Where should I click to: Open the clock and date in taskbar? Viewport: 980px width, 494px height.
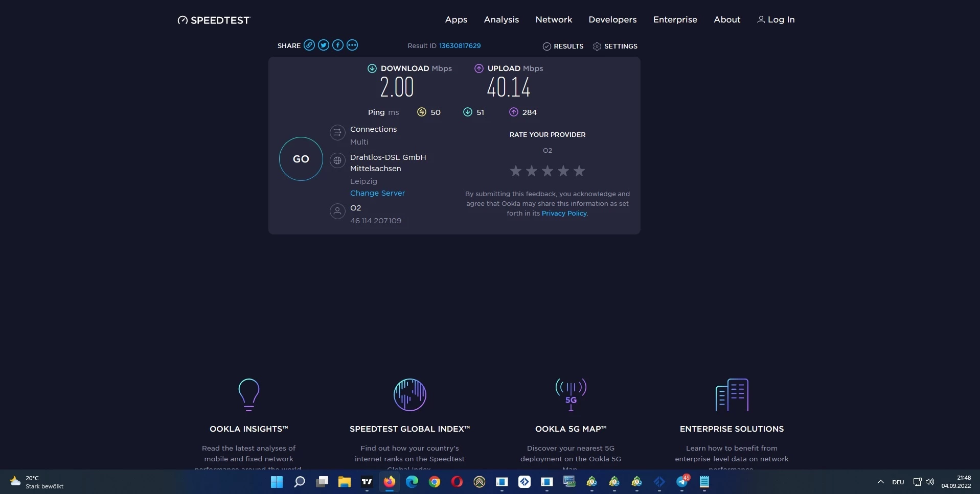(x=956, y=482)
